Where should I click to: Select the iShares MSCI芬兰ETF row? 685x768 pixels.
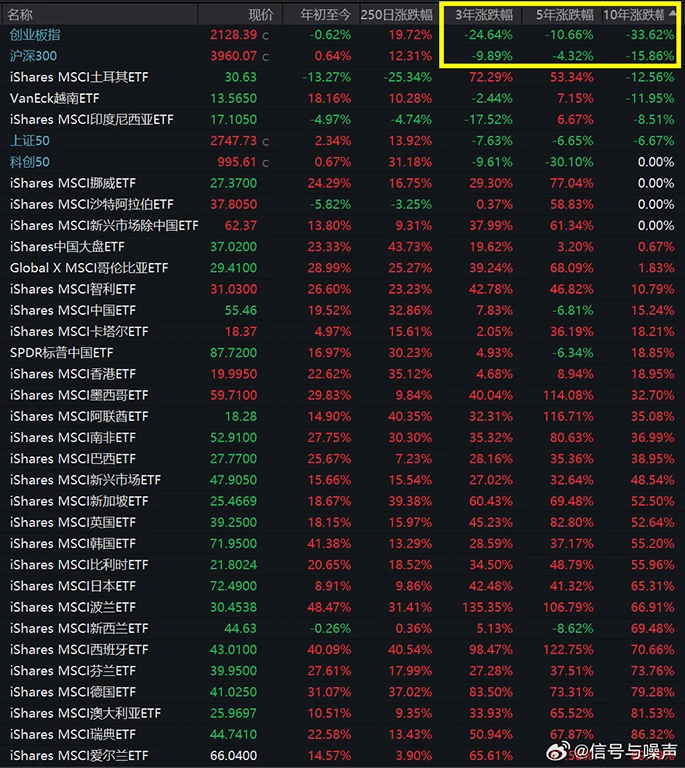coord(342,671)
